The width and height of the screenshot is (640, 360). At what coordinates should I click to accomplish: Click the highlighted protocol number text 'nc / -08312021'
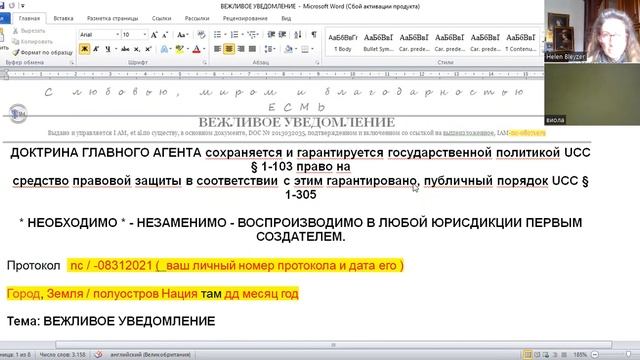tap(111, 265)
